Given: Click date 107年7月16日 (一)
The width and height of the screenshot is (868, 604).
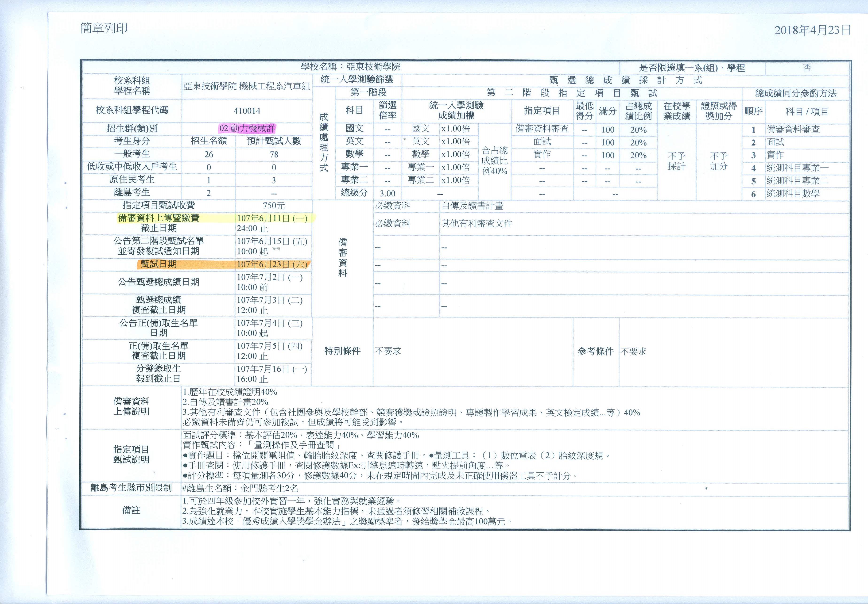Looking at the screenshot, I should click(272, 369).
